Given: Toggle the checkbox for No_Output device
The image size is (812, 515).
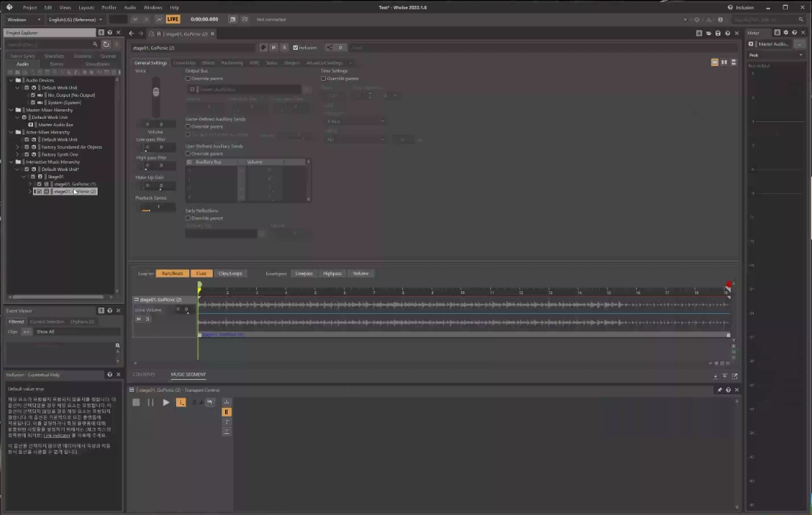Looking at the screenshot, I should pyautogui.click(x=33, y=95).
